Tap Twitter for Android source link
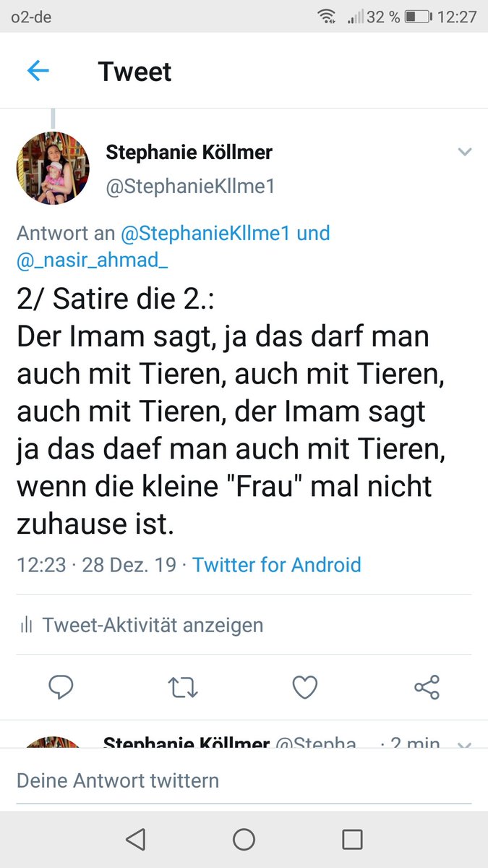 tap(276, 564)
